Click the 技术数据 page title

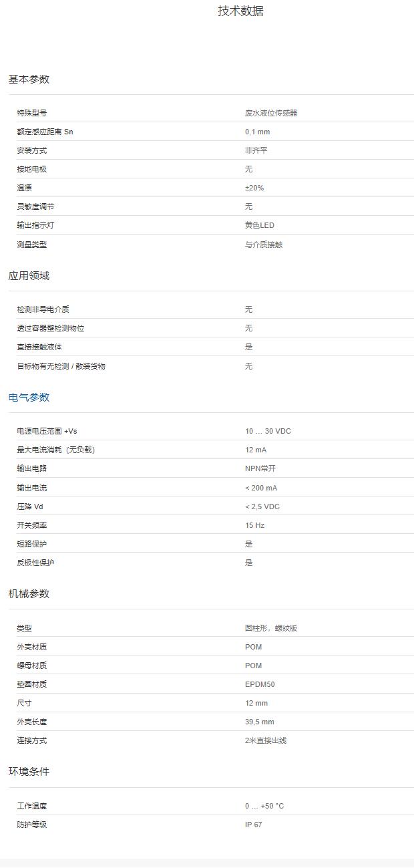click(x=240, y=11)
